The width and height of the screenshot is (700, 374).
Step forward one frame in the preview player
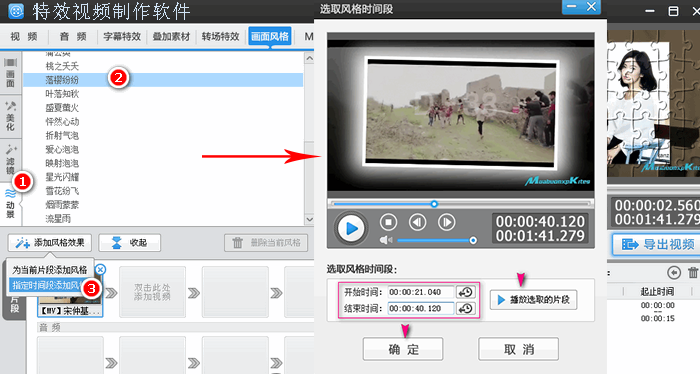(x=446, y=222)
